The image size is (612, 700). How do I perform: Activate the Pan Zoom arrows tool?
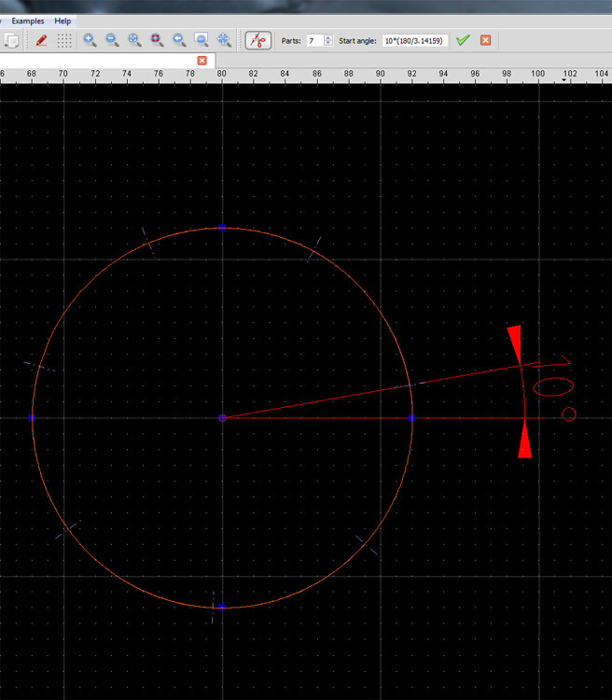tap(224, 40)
